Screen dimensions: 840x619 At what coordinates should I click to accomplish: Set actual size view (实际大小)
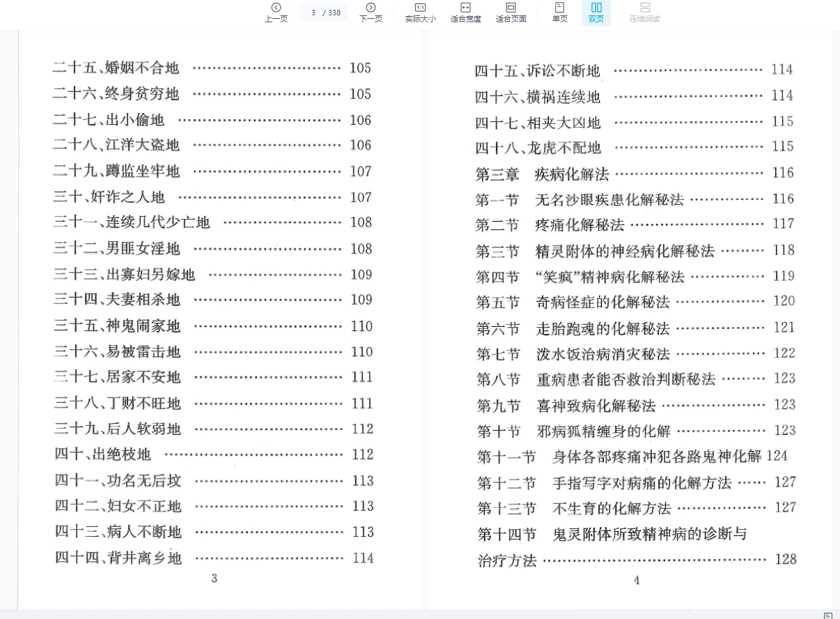420,13
